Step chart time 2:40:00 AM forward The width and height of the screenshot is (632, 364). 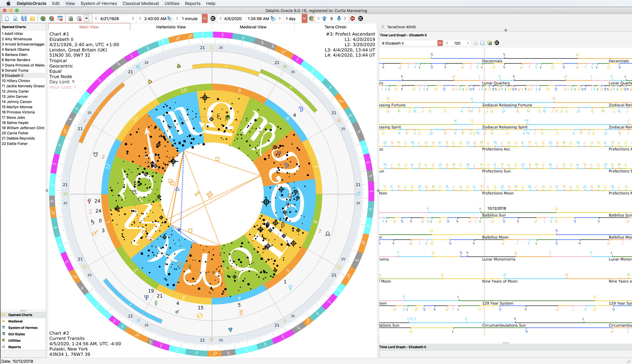[x=177, y=19]
